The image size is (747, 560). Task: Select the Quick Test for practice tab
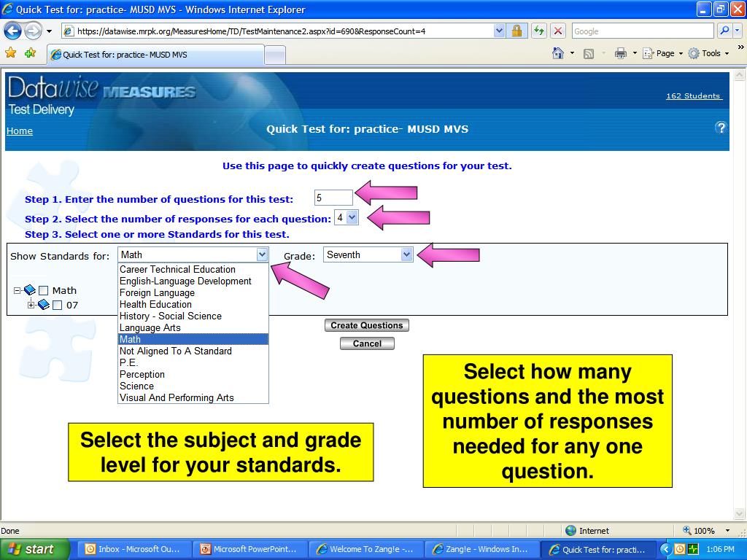tap(155, 55)
